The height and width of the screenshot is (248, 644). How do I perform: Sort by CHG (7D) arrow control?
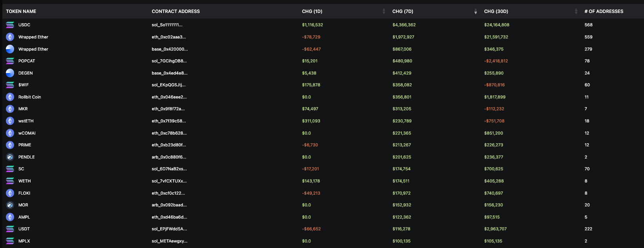(476, 11)
